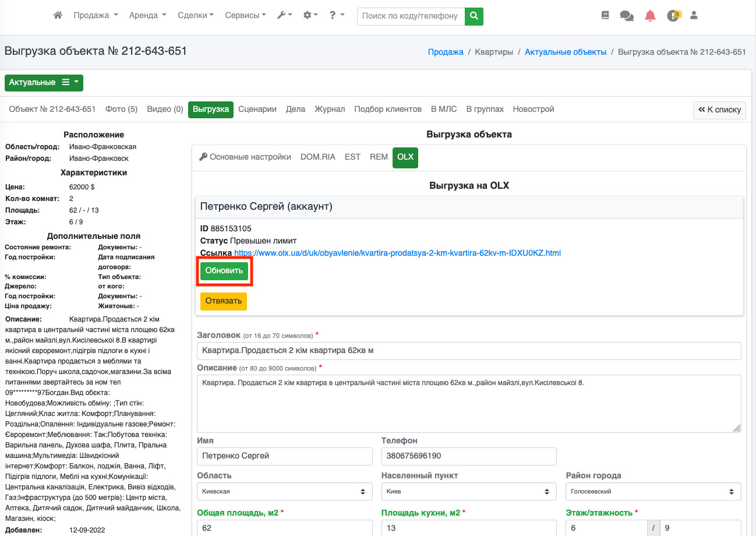Open the Область select box
The height and width of the screenshot is (536, 756).
point(285,491)
